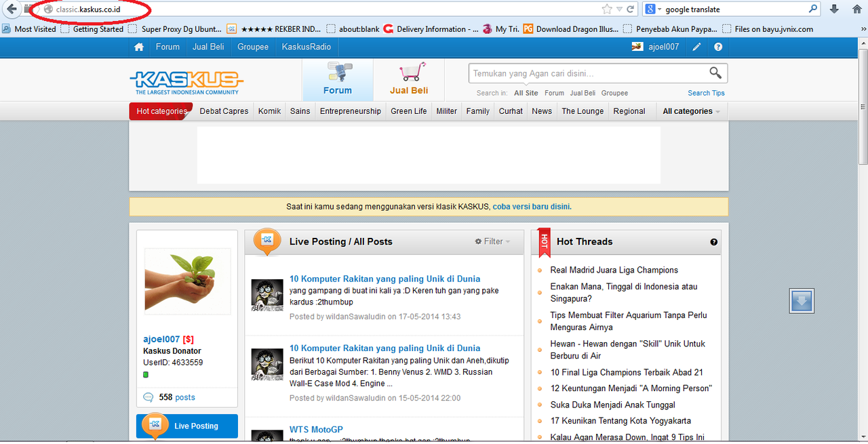Open The Lounge category
868x444 pixels.
pyautogui.click(x=583, y=111)
